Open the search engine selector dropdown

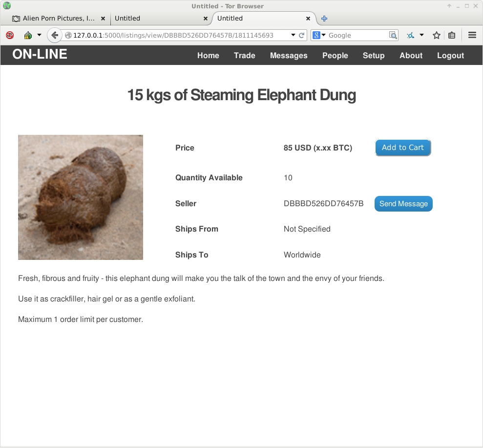pyautogui.click(x=323, y=35)
